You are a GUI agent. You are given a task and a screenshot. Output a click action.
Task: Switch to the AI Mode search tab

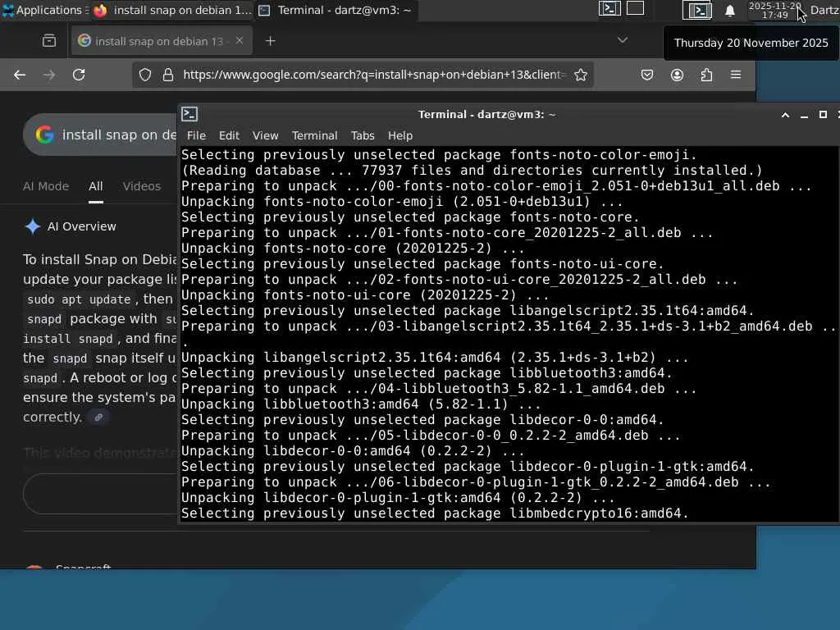click(x=46, y=186)
